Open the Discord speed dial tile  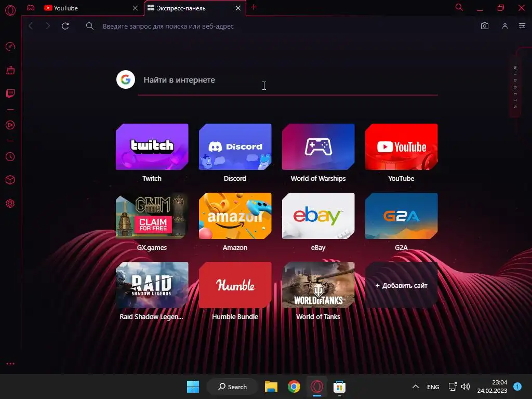tap(235, 147)
